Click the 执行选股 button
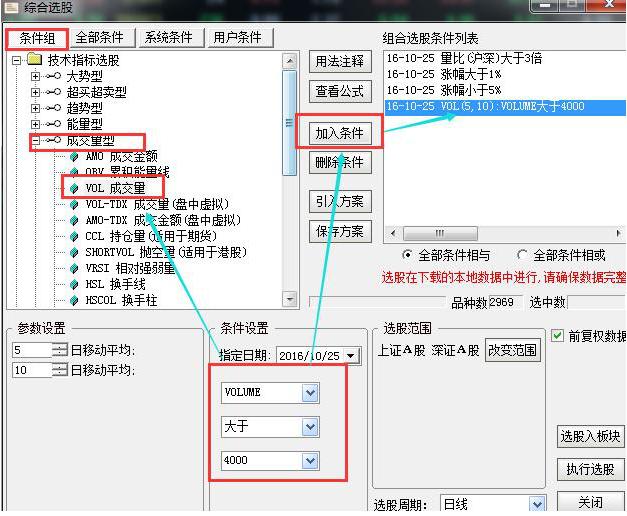The height and width of the screenshot is (516, 627). 591,470
